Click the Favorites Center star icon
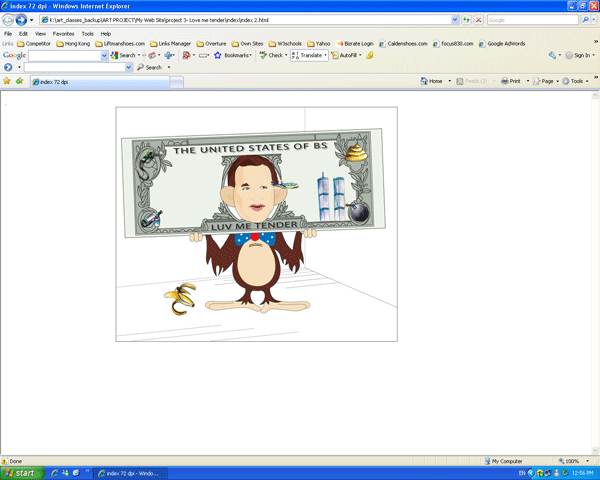 point(7,81)
